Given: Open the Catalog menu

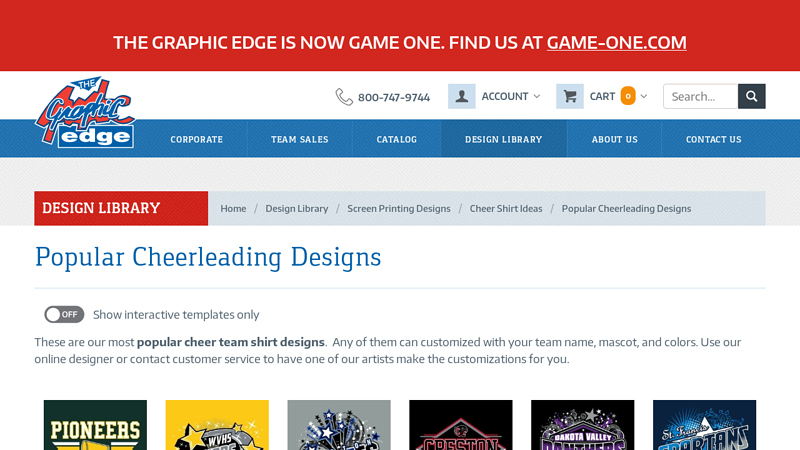Looking at the screenshot, I should [x=397, y=139].
